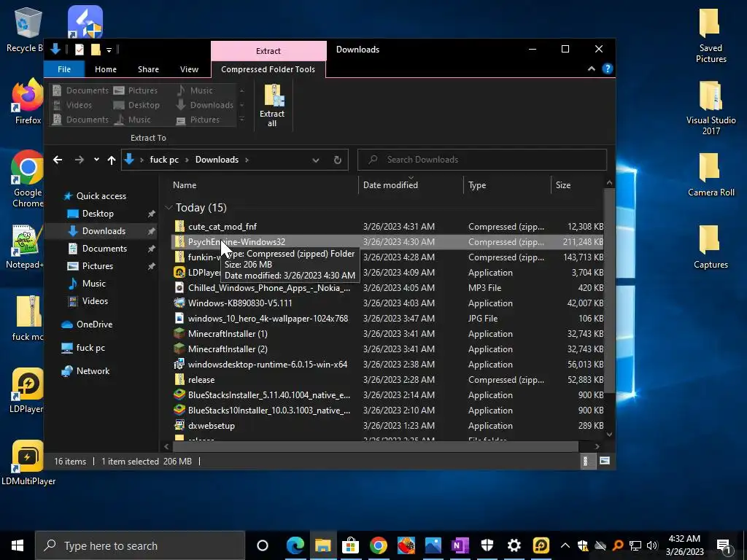Viewport: 747px width, 560px height.
Task: Open LDPlayer from the taskbar
Action: click(x=541, y=545)
